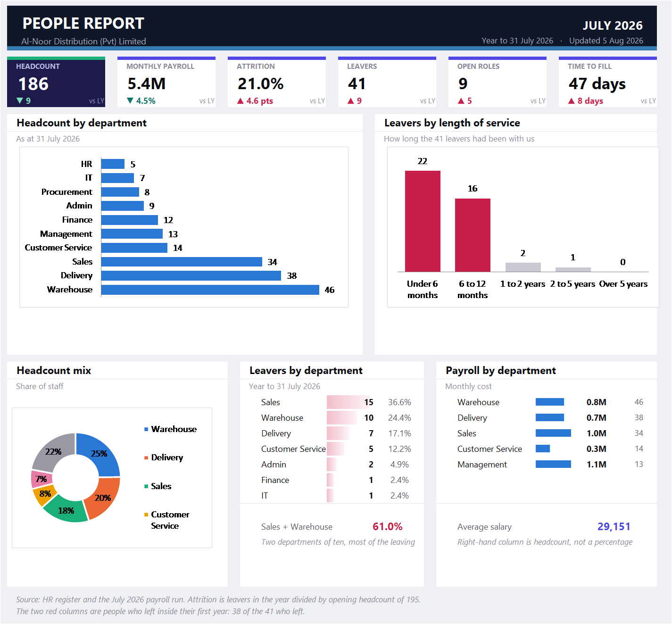Click the 61.0% Sales + Warehouse figure
Screen dimensions: 672x624
tap(388, 527)
